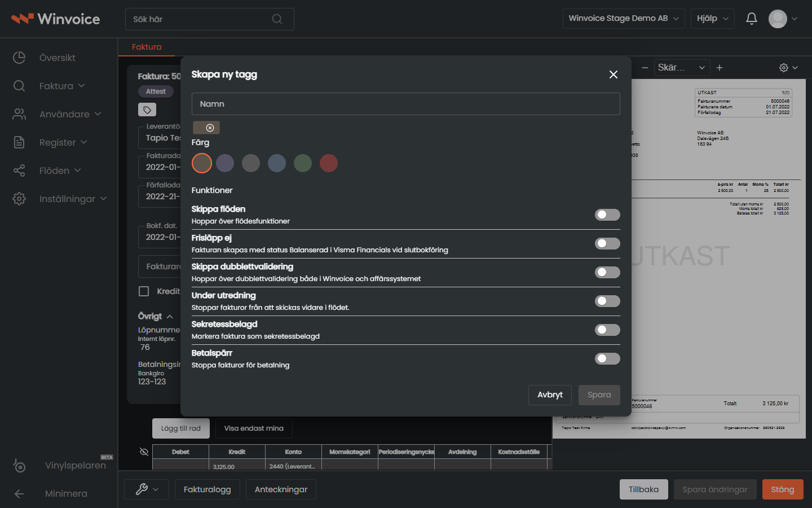The width and height of the screenshot is (812, 508).
Task: Zoom in the invoice preview with plus
Action: (x=720, y=68)
